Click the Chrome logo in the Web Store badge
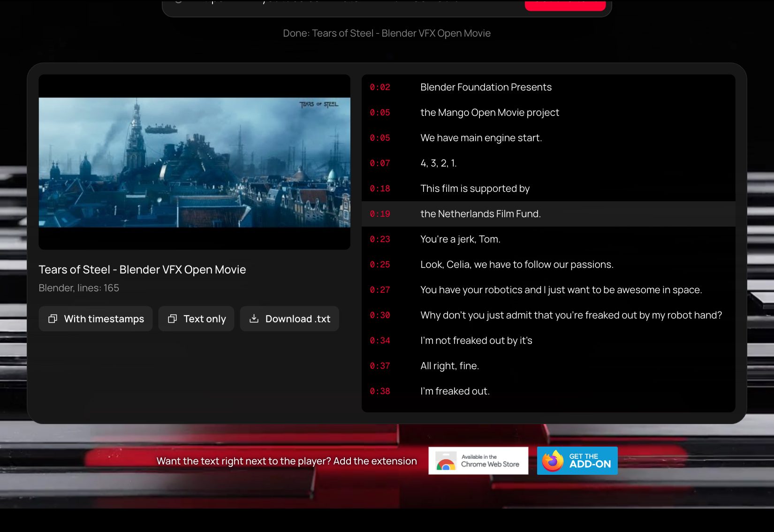 coord(446,461)
